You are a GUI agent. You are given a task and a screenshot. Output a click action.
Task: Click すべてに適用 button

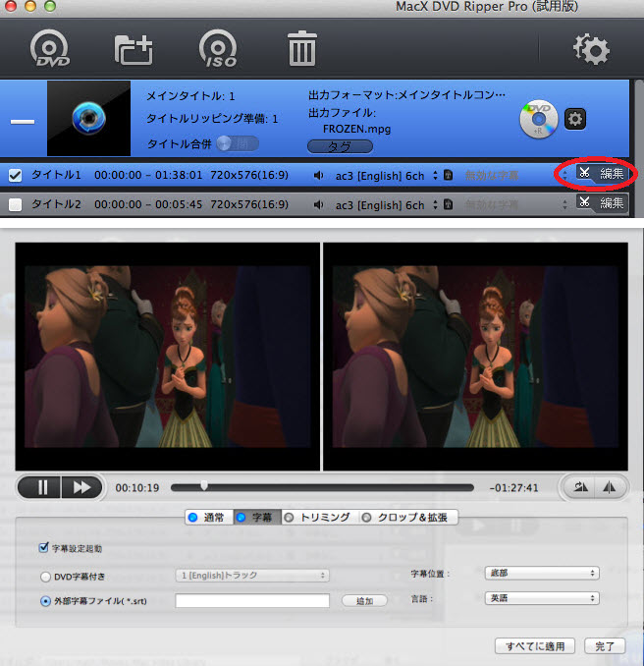coord(535,646)
